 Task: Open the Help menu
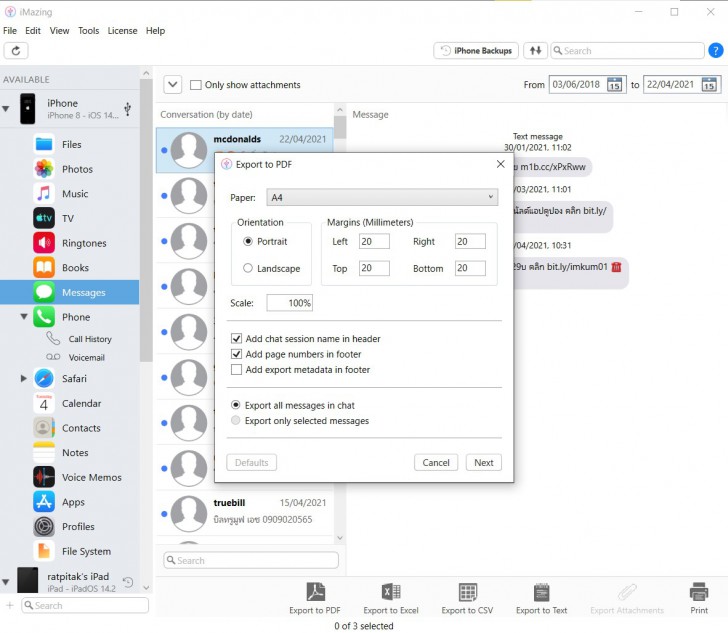156,31
